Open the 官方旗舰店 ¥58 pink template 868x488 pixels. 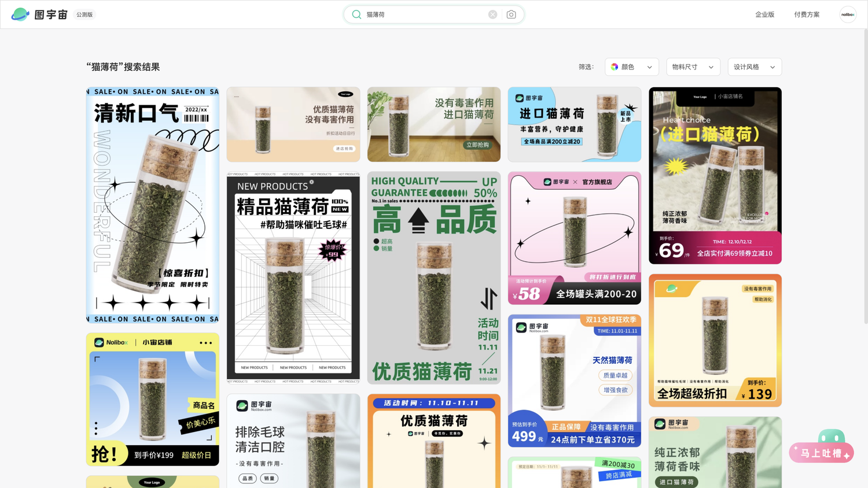point(575,238)
